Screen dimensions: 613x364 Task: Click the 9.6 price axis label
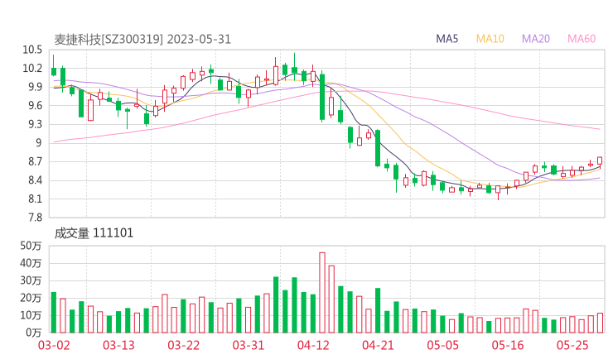click(35, 105)
